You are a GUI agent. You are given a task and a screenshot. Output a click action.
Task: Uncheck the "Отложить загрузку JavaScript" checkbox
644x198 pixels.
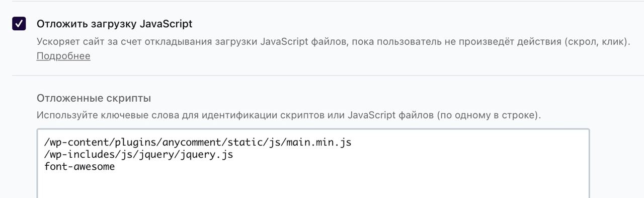tap(19, 24)
